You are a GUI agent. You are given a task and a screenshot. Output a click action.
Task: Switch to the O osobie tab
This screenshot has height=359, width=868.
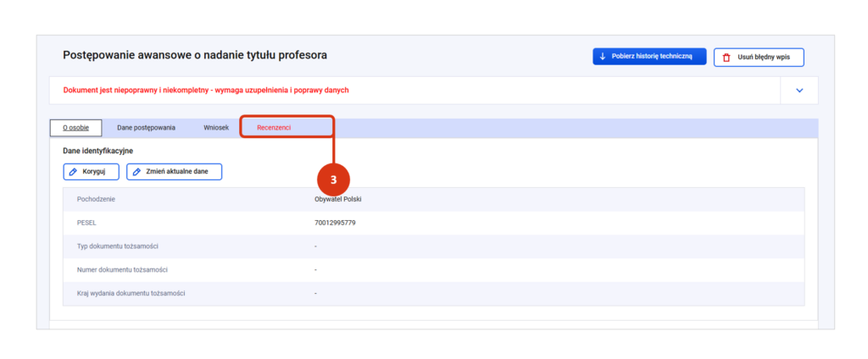pyautogui.click(x=75, y=128)
